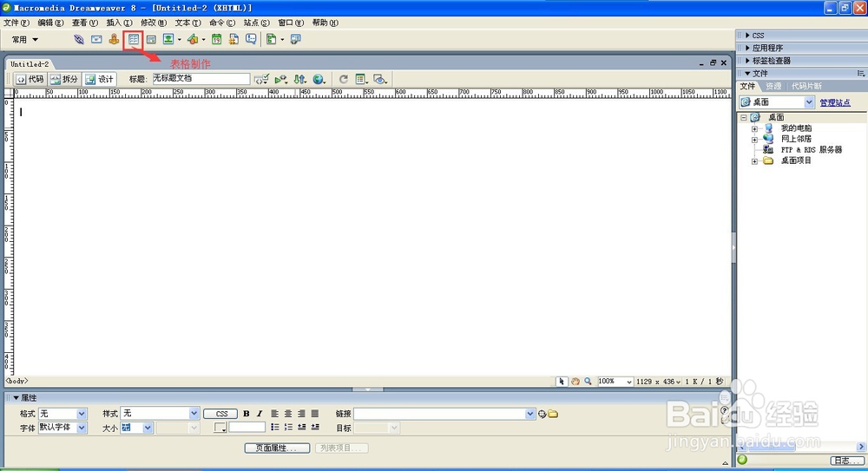868x471 pixels.
Task: Open the 常用 insert category dropdown
Action: click(x=25, y=39)
